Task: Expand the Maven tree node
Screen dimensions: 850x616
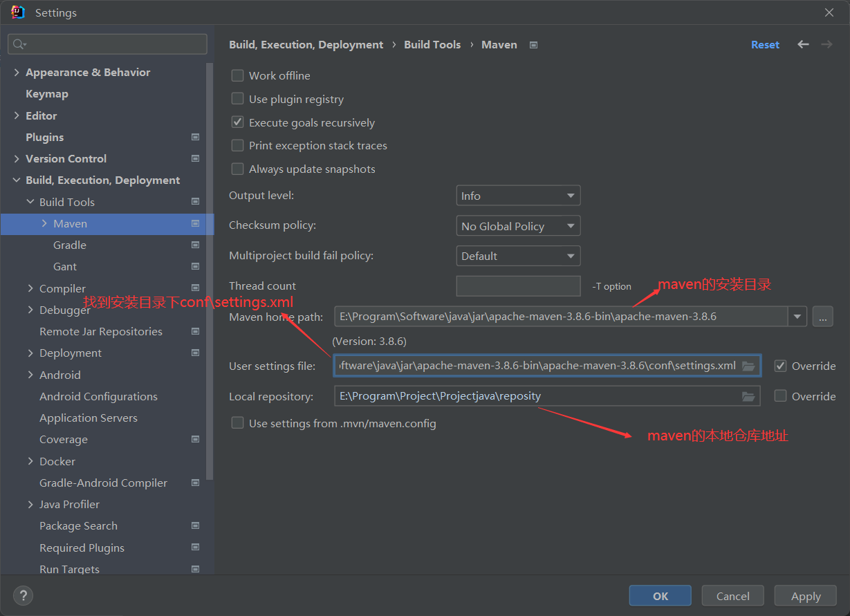Action: pos(44,223)
